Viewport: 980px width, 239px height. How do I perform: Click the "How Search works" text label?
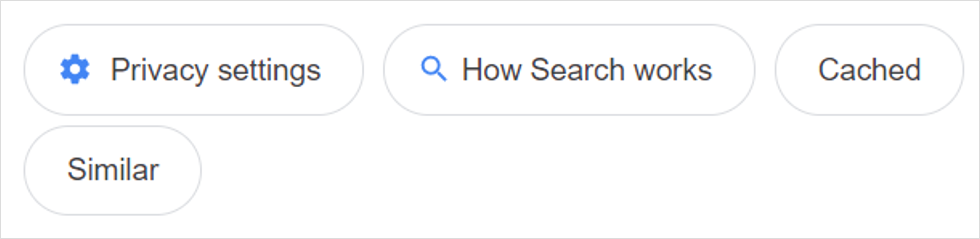[x=586, y=70]
